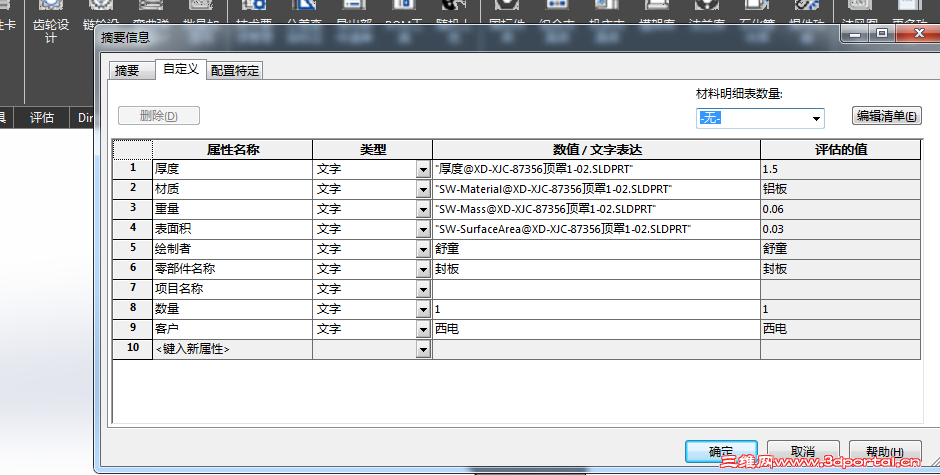940x475 pixels.
Task: Click the "SW-Material@XD-XJC-87356顶罩1-02.SLDPRT" value cell
Action: click(x=596, y=189)
